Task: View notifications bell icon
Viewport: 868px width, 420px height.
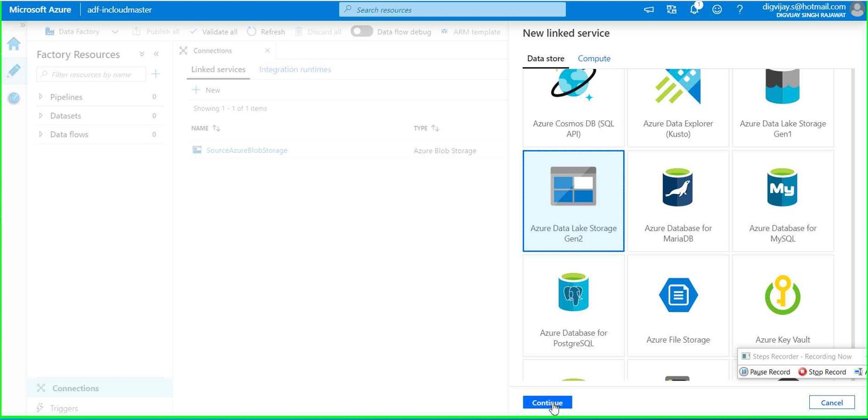Action: (695, 9)
